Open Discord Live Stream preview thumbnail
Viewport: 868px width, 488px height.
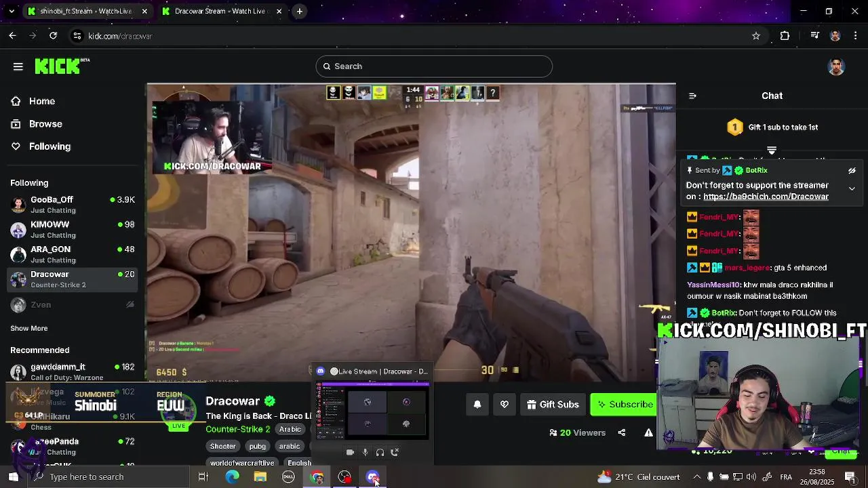[x=372, y=411]
